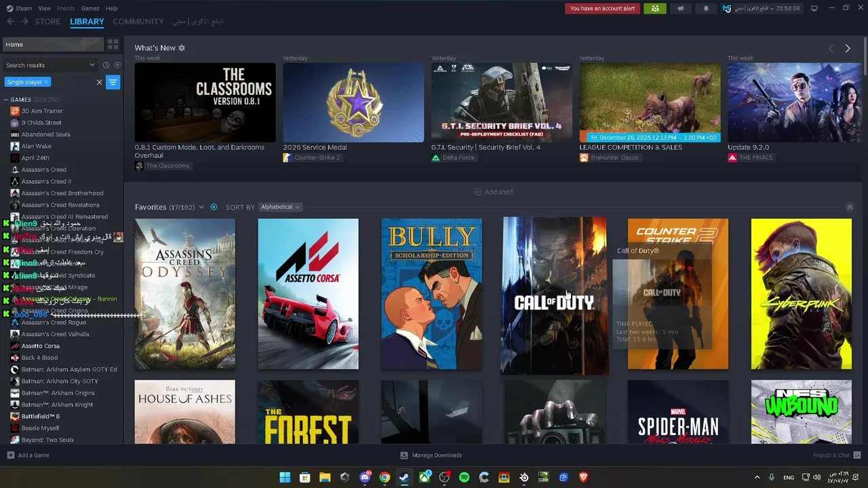Open Bully Scholarship Edition cover

431,293
